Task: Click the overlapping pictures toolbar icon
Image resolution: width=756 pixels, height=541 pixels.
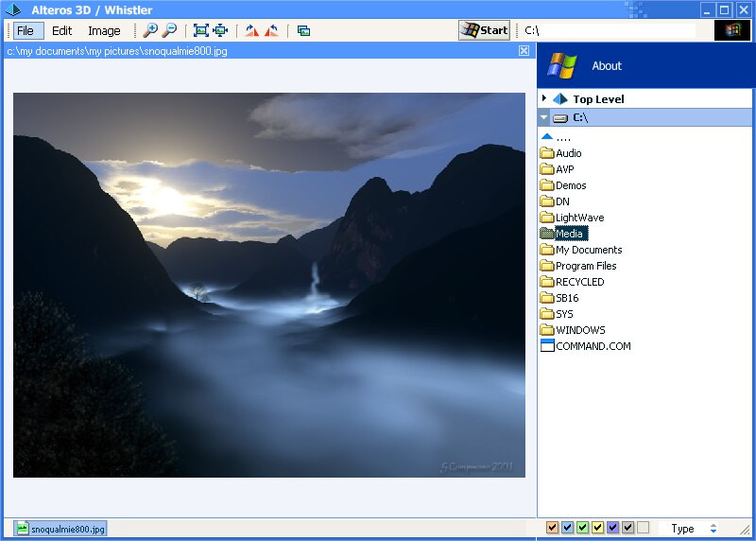Action: pyautogui.click(x=303, y=31)
